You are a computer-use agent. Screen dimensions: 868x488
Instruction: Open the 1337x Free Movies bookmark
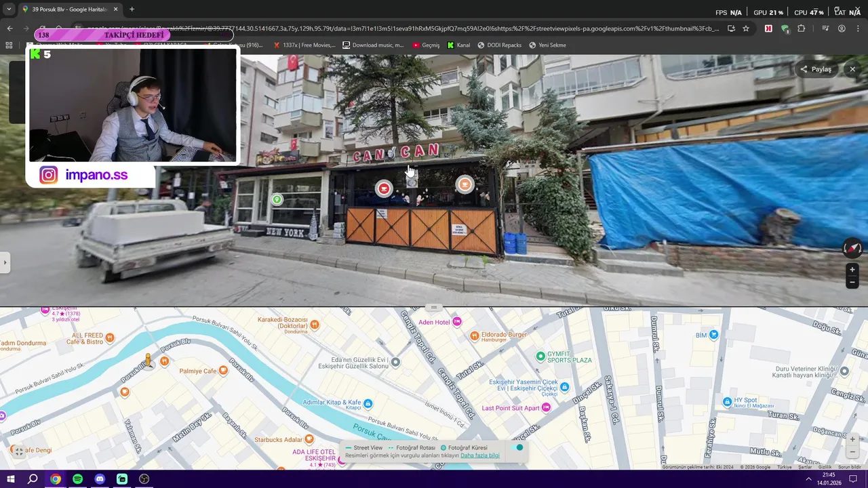pyautogui.click(x=304, y=45)
